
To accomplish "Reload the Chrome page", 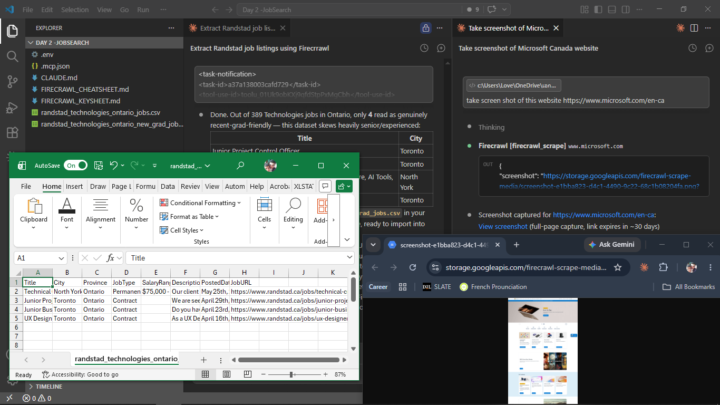I will click(412, 267).
